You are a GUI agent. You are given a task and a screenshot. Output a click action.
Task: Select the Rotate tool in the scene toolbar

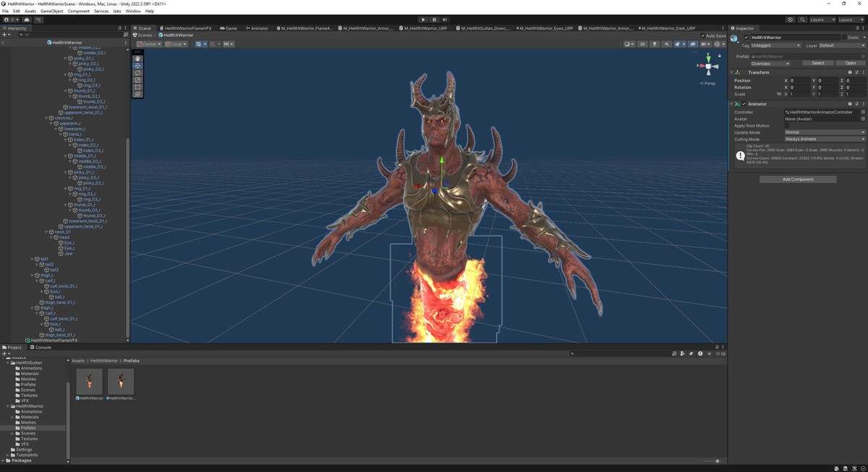137,73
